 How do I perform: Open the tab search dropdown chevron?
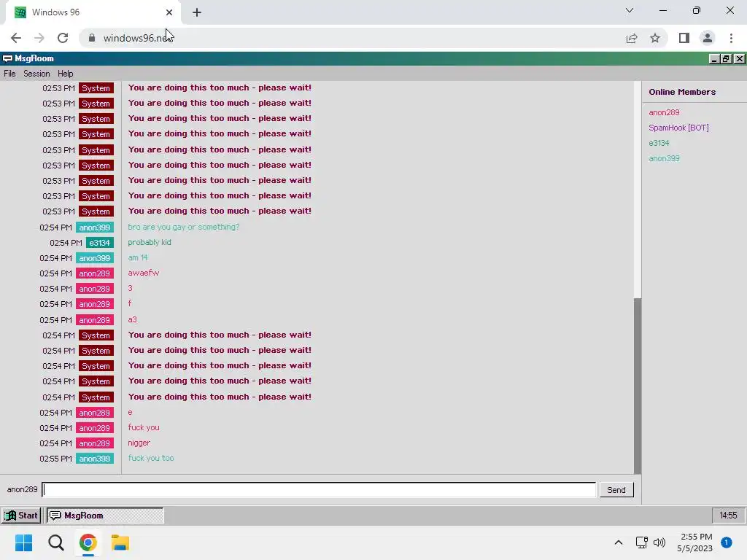click(x=630, y=10)
